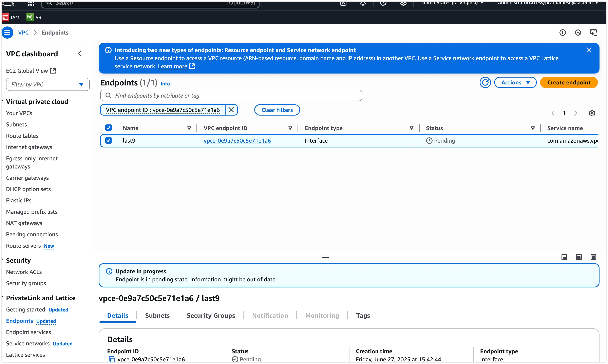Expand the Filter by VPC dropdown
608x364 pixels.
47,84
